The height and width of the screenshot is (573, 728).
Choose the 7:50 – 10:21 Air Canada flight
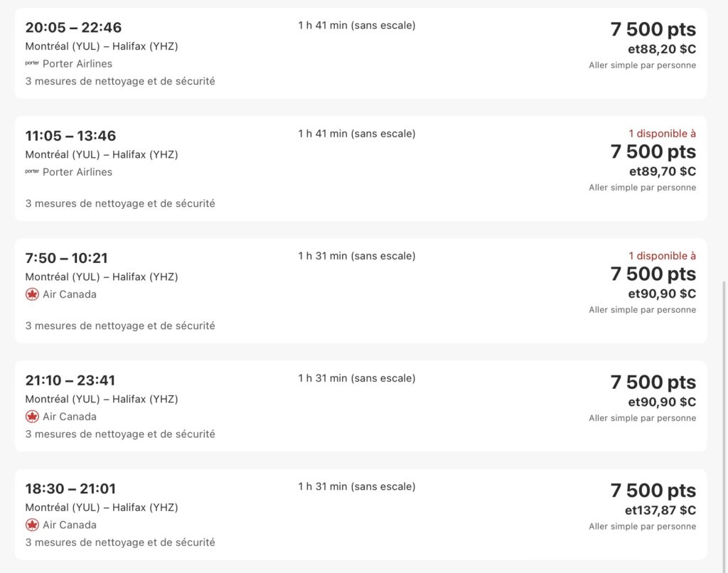click(66, 258)
